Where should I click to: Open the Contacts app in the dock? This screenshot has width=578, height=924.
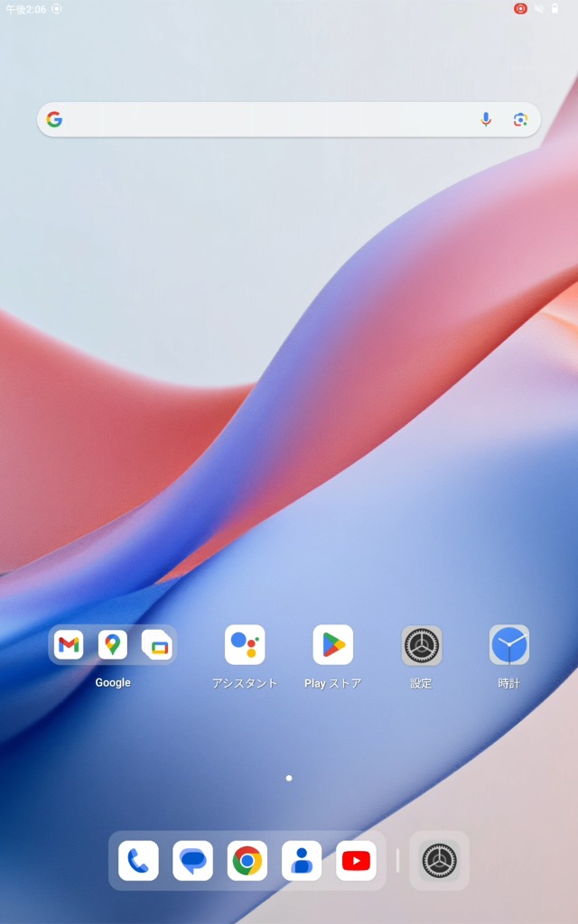pos(302,861)
